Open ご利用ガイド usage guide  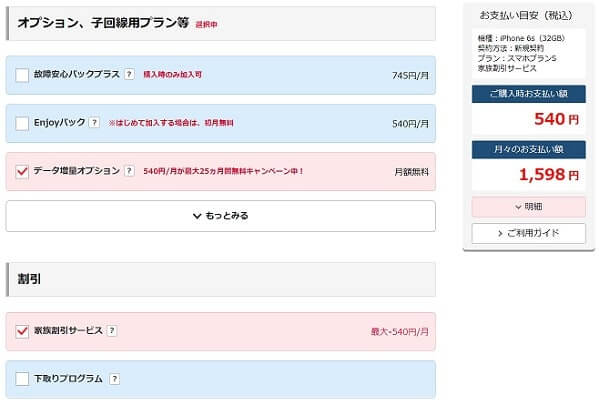click(528, 233)
